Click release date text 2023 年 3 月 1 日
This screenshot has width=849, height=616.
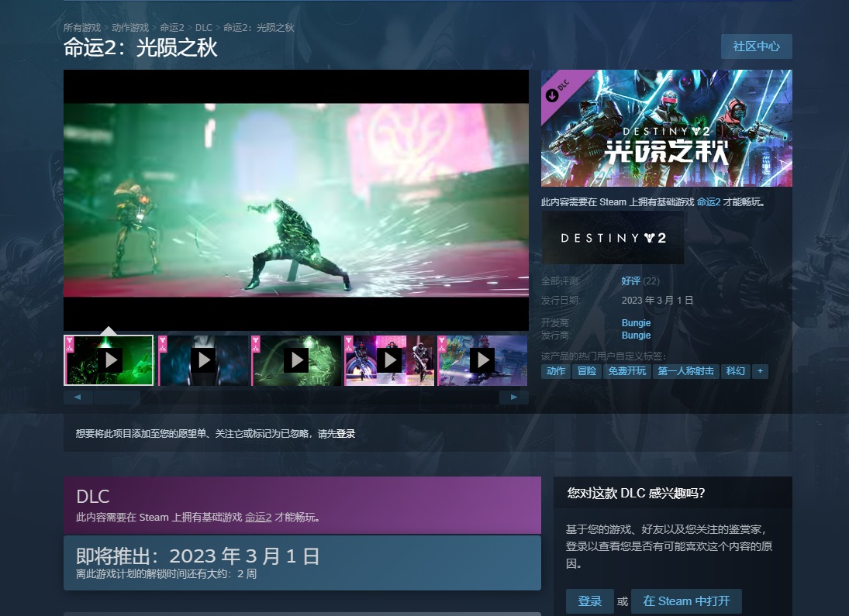[657, 301]
